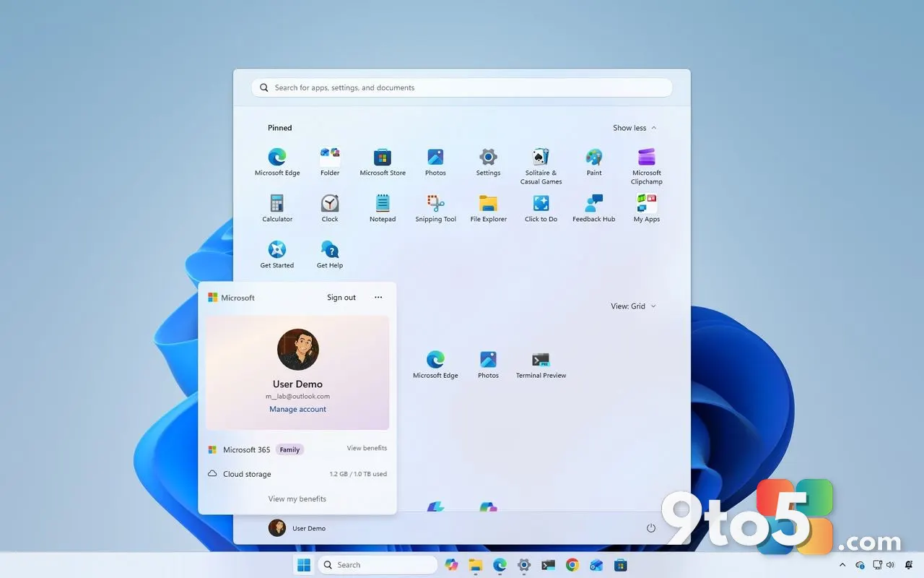The height and width of the screenshot is (578, 924).
Task: Open Feedback Hub
Action: pos(594,208)
